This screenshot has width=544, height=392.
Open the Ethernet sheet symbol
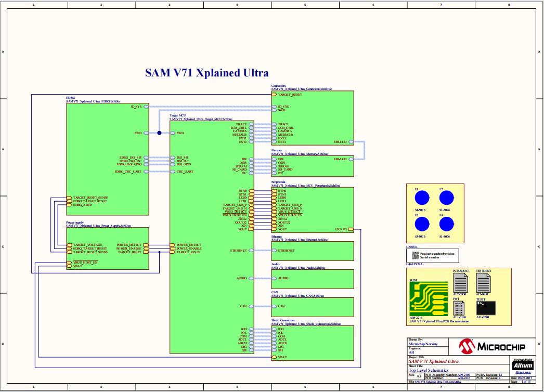(x=312, y=251)
